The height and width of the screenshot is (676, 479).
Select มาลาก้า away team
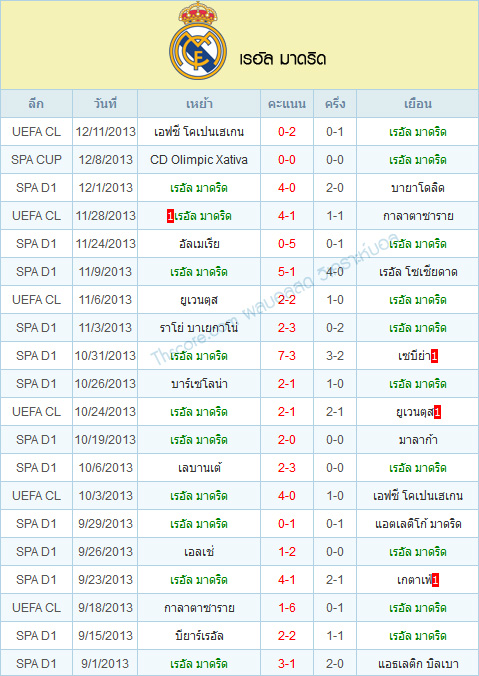pyautogui.click(x=417, y=440)
